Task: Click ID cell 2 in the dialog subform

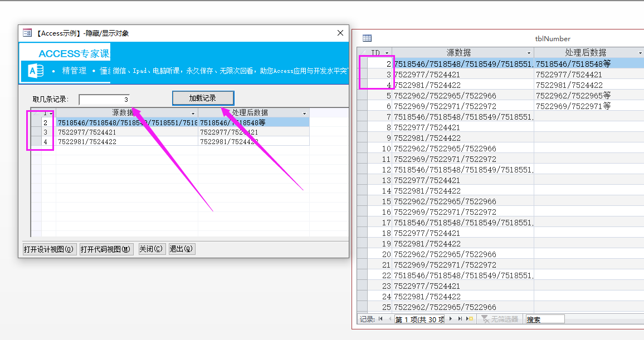Action: (x=48, y=122)
